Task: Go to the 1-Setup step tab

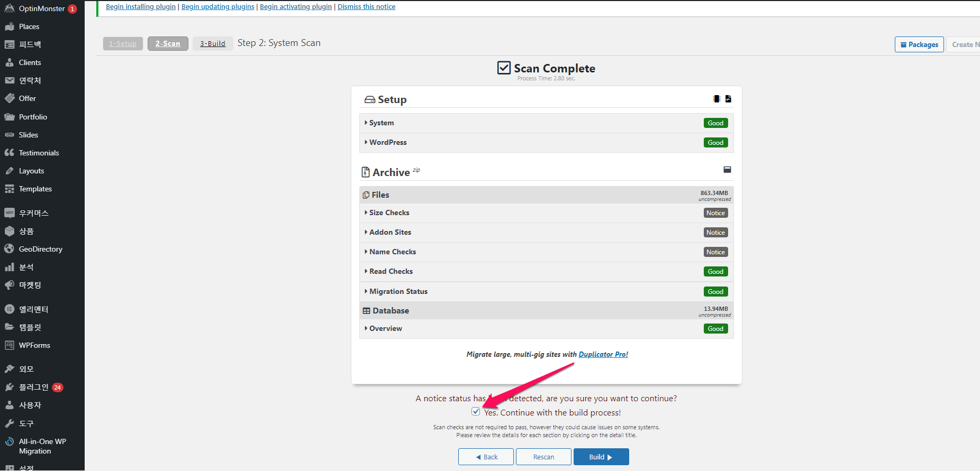Action: coord(123,43)
